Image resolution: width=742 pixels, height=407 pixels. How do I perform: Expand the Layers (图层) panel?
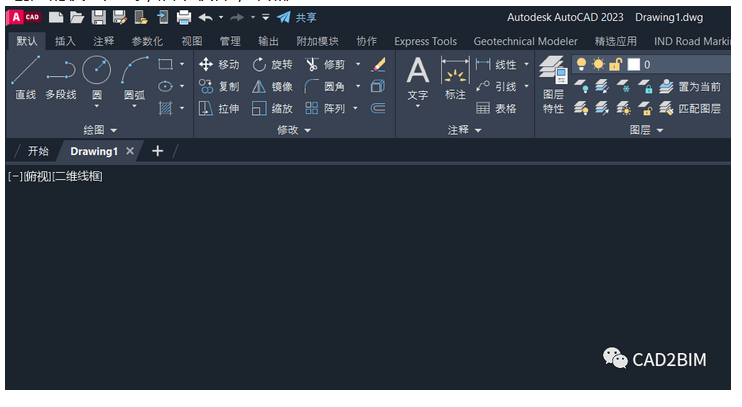point(646,130)
